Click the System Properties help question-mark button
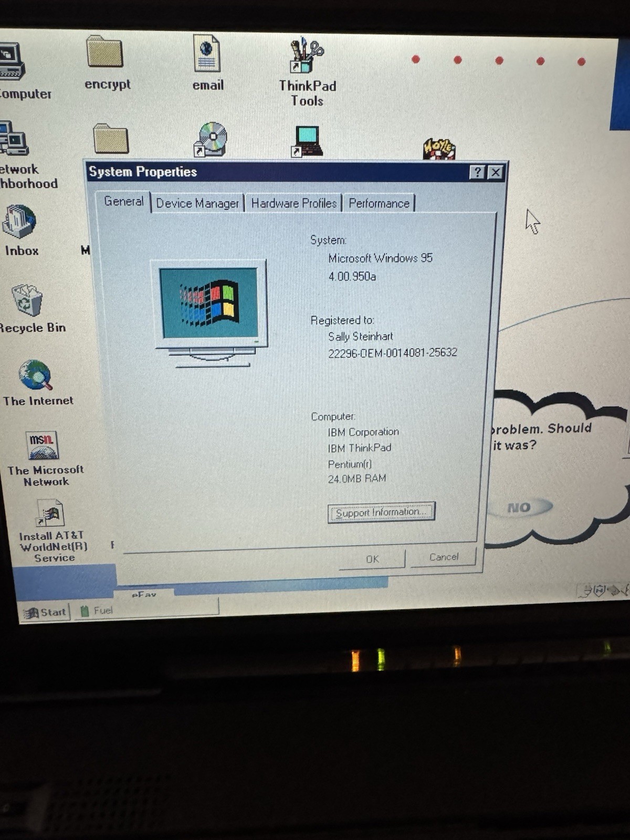 tap(477, 172)
